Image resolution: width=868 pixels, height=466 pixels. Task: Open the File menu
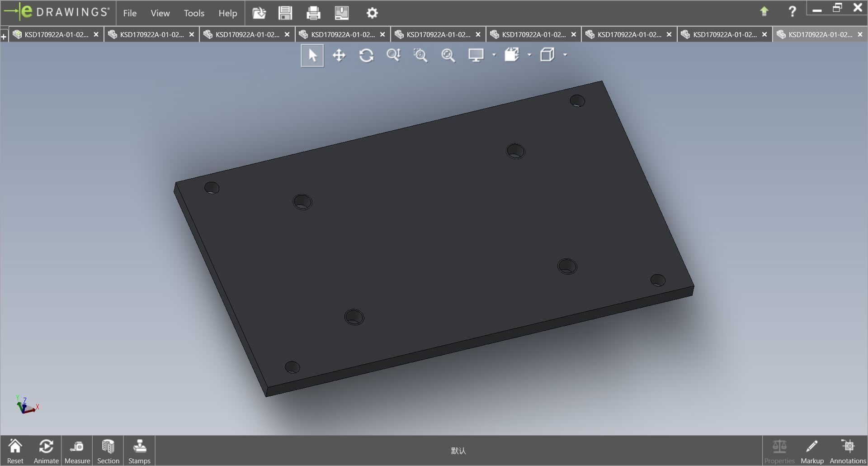(130, 13)
